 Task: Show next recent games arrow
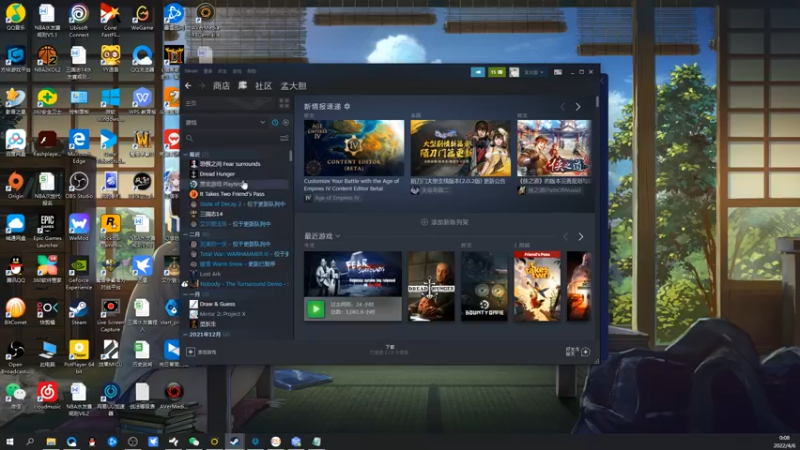pos(581,237)
